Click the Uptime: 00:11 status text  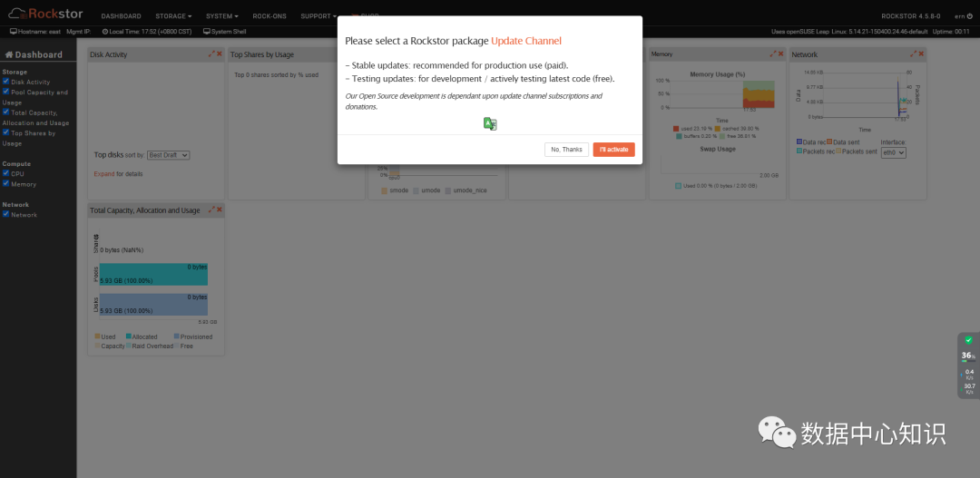[951, 31]
